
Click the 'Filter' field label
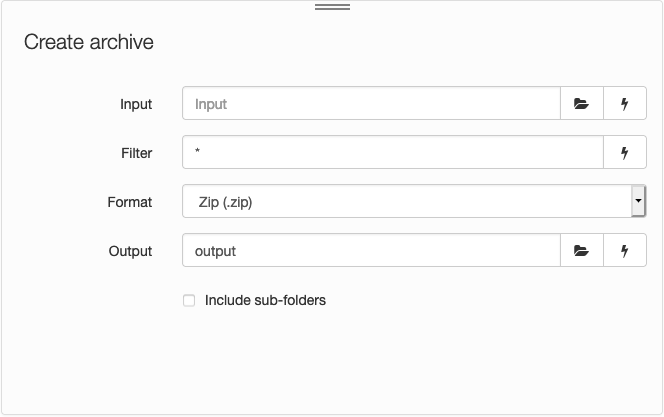point(136,153)
